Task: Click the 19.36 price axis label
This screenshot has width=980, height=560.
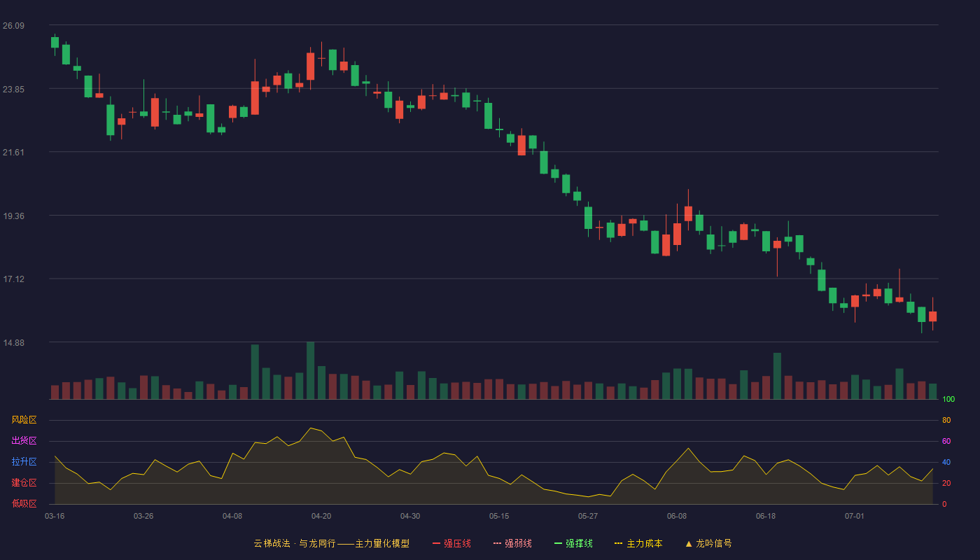Action: pos(13,216)
